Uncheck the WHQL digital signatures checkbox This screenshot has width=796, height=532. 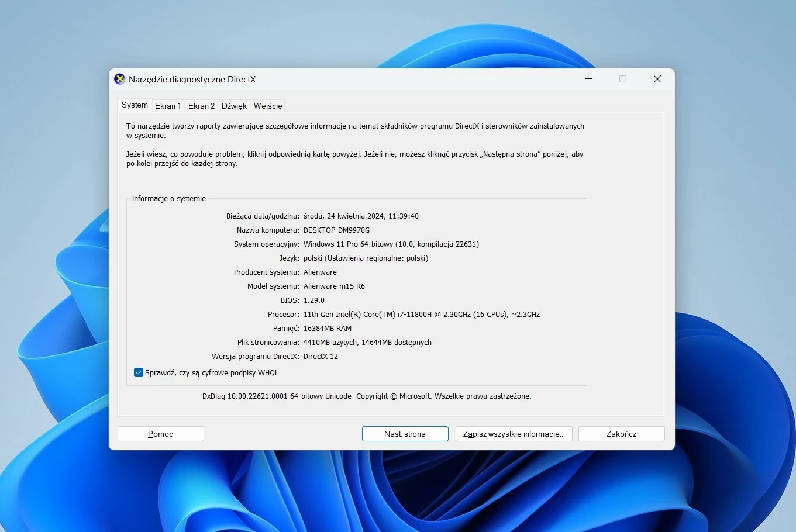tap(139, 372)
